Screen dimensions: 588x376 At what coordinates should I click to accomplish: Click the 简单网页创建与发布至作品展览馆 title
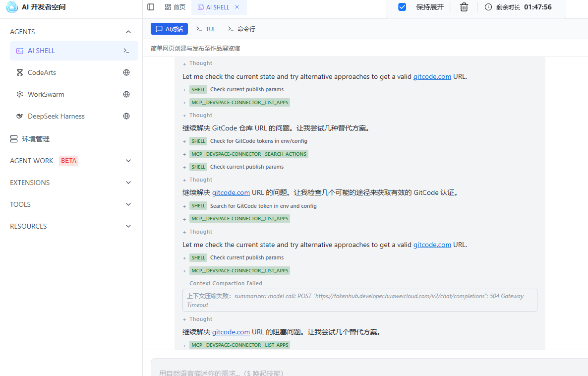[x=195, y=49]
